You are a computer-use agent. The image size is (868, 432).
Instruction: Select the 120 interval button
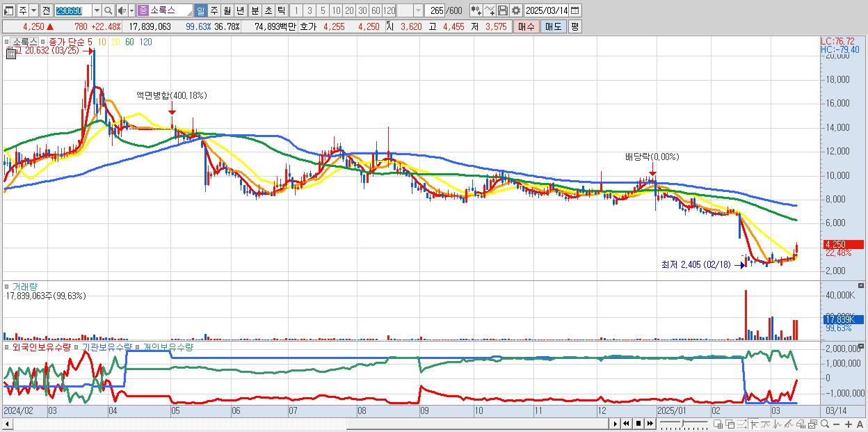coord(389,10)
